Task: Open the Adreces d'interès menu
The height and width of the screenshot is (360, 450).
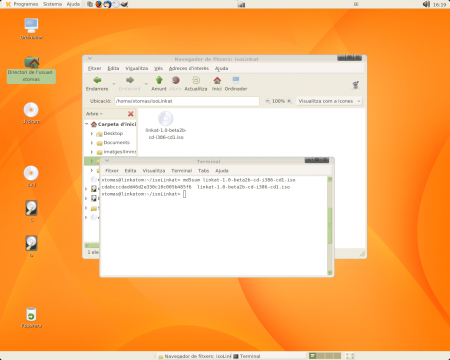Action: (x=189, y=68)
